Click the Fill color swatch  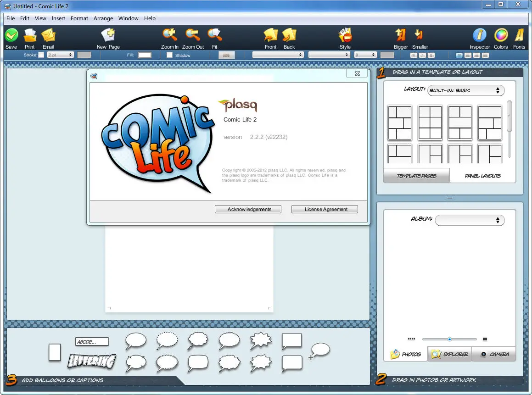pos(145,55)
